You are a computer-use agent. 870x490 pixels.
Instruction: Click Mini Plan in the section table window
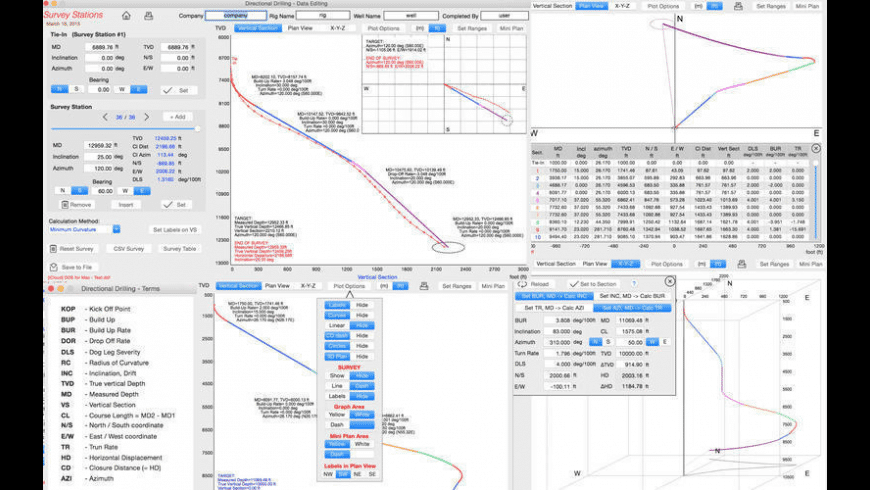pyautogui.click(x=807, y=6)
